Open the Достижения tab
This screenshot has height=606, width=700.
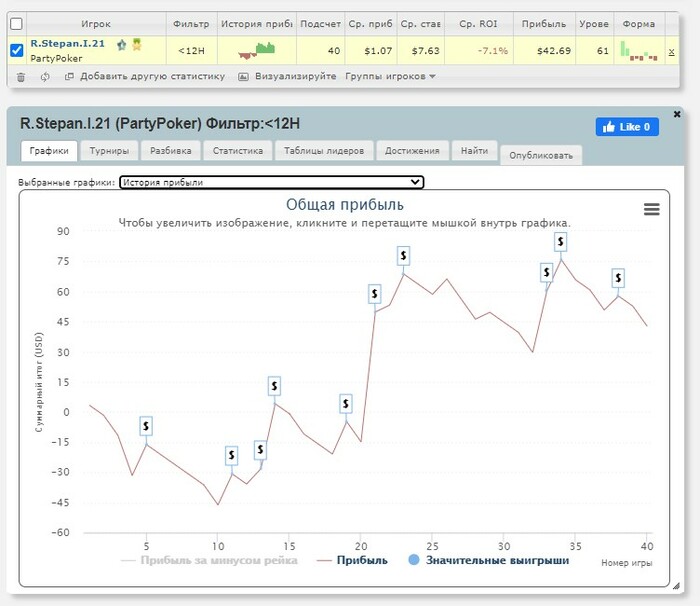click(x=412, y=150)
